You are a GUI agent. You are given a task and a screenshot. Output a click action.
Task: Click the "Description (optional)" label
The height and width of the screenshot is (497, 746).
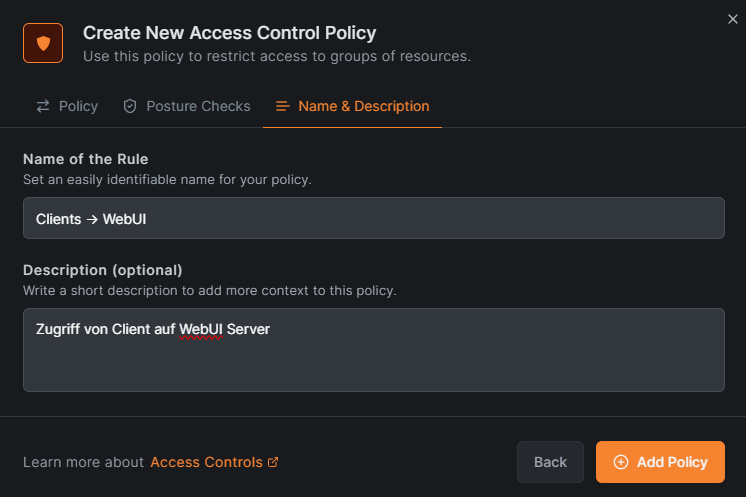(x=103, y=270)
